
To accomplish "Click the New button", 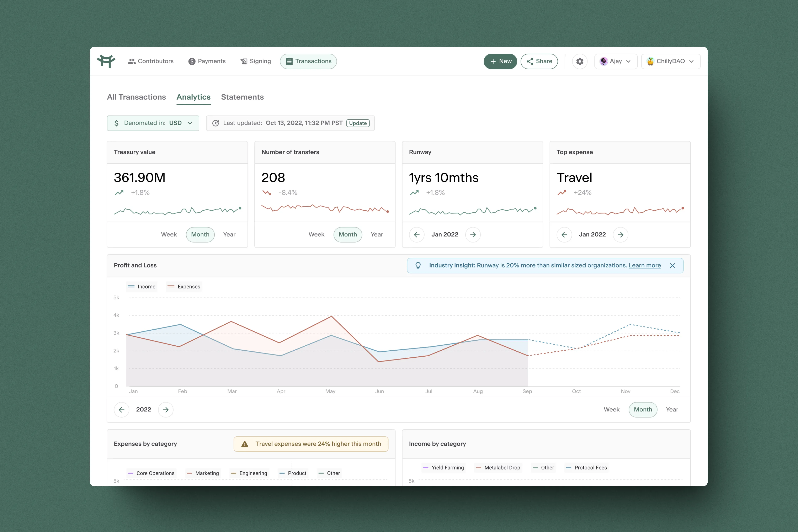I will (500, 62).
